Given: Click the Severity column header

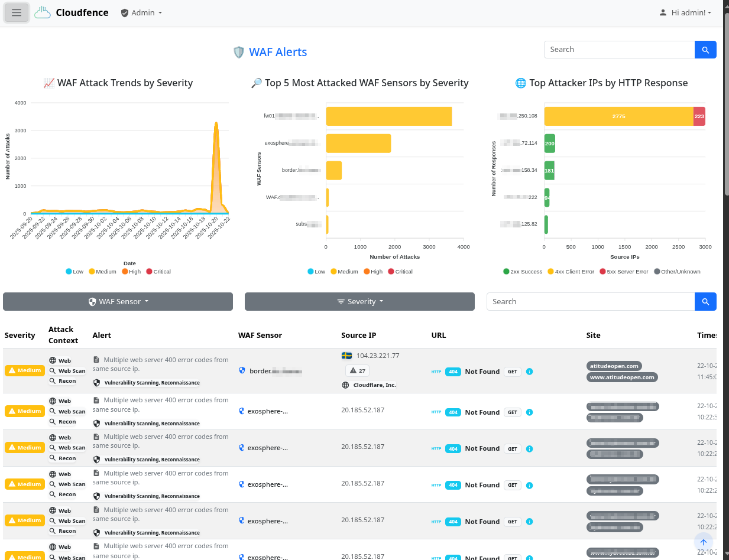Looking at the screenshot, I should pyautogui.click(x=20, y=335).
